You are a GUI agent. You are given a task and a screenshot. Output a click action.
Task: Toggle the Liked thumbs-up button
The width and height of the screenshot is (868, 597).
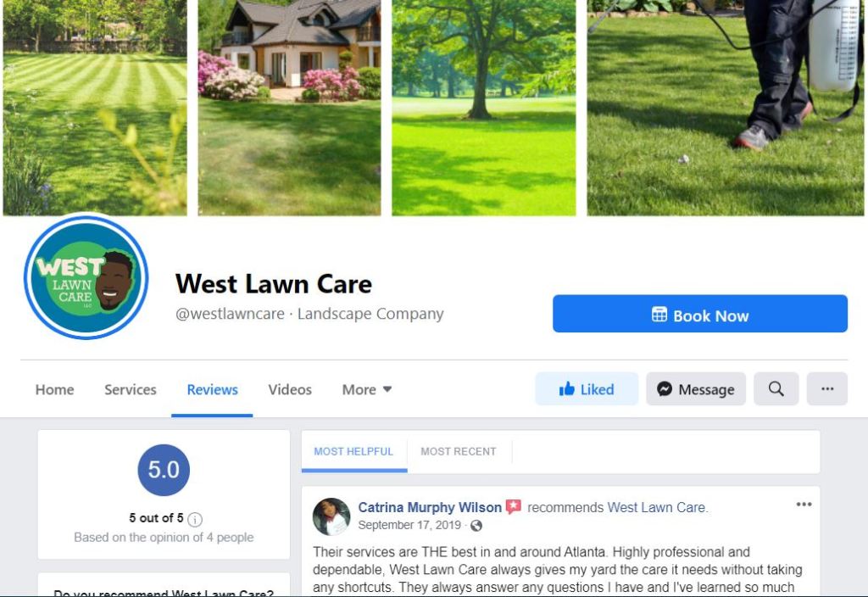[x=587, y=388]
